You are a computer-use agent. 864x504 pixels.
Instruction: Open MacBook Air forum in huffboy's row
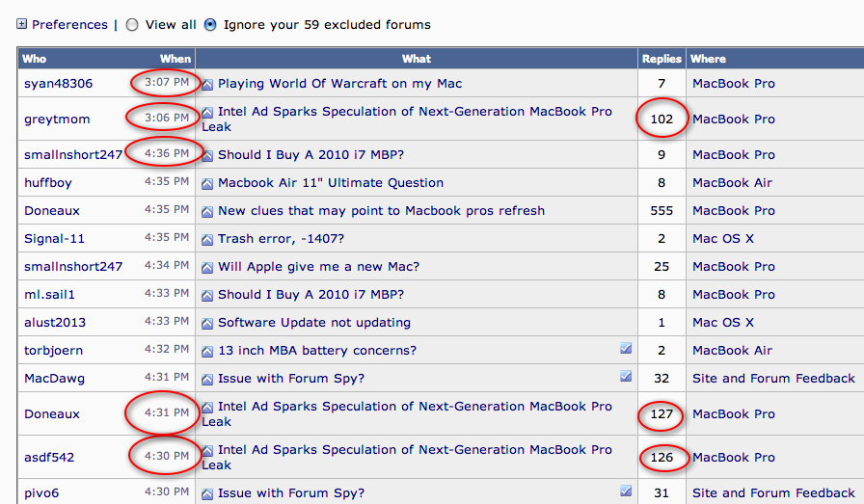coord(732,183)
